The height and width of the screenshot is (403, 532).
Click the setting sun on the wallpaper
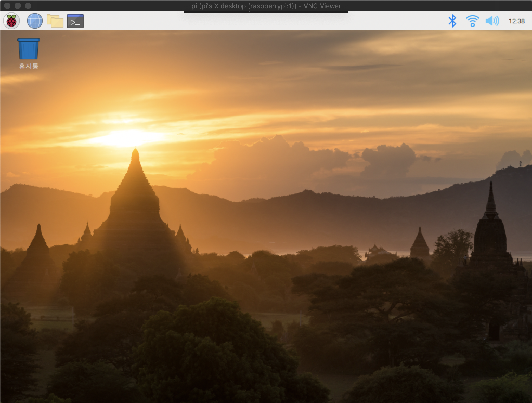(127, 138)
